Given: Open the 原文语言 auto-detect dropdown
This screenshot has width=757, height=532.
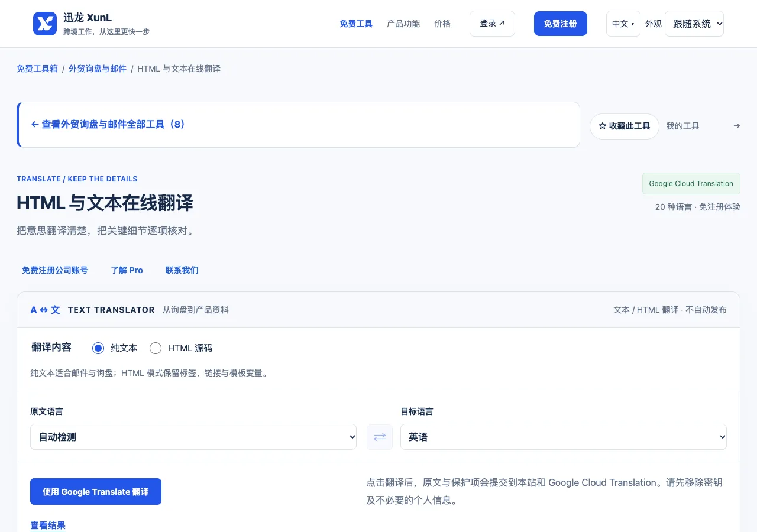Looking at the screenshot, I should (193, 437).
